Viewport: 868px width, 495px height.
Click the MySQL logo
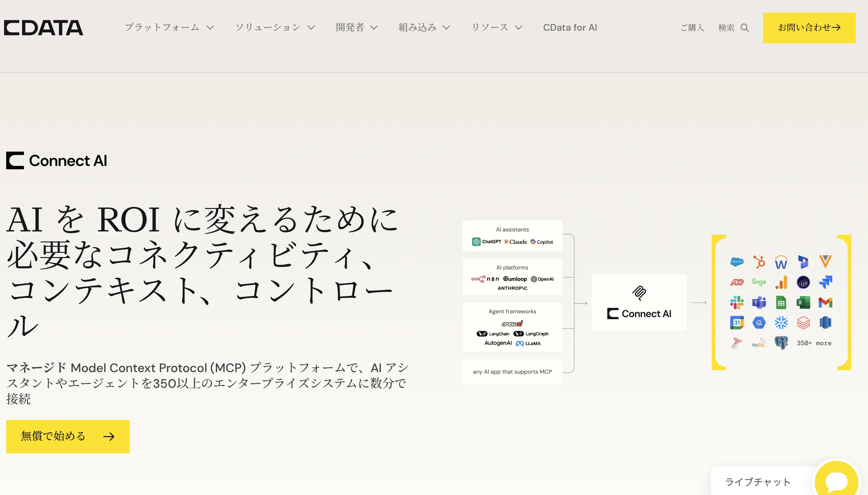point(759,343)
